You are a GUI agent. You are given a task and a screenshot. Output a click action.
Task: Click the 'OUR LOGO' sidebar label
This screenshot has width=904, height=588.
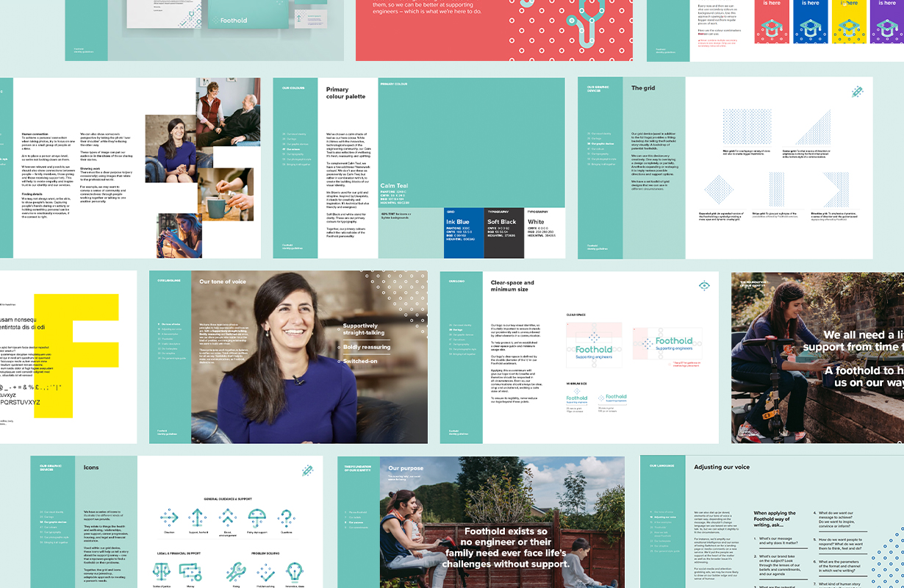click(456, 281)
